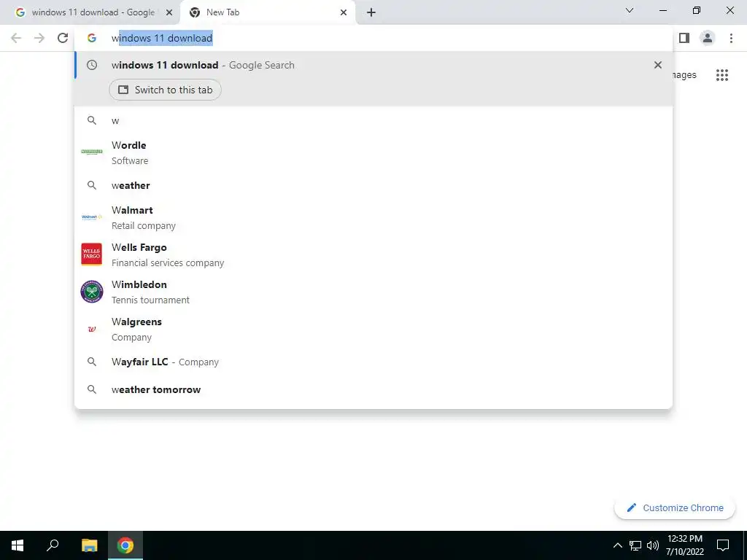
Task: Click the search icon next to Wayfair LLC
Action: click(x=92, y=362)
